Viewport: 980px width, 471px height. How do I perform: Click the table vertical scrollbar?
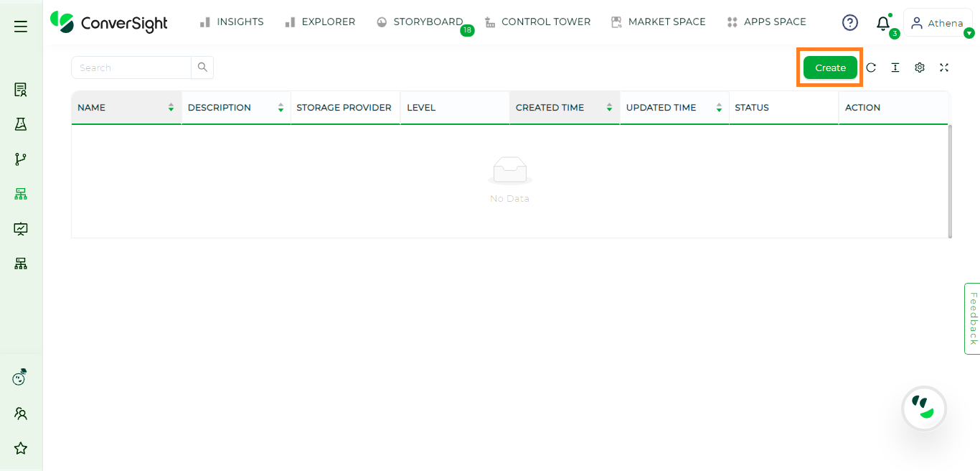(950, 181)
